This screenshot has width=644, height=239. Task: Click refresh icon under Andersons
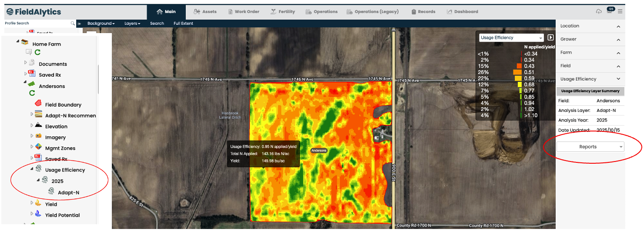[32, 93]
